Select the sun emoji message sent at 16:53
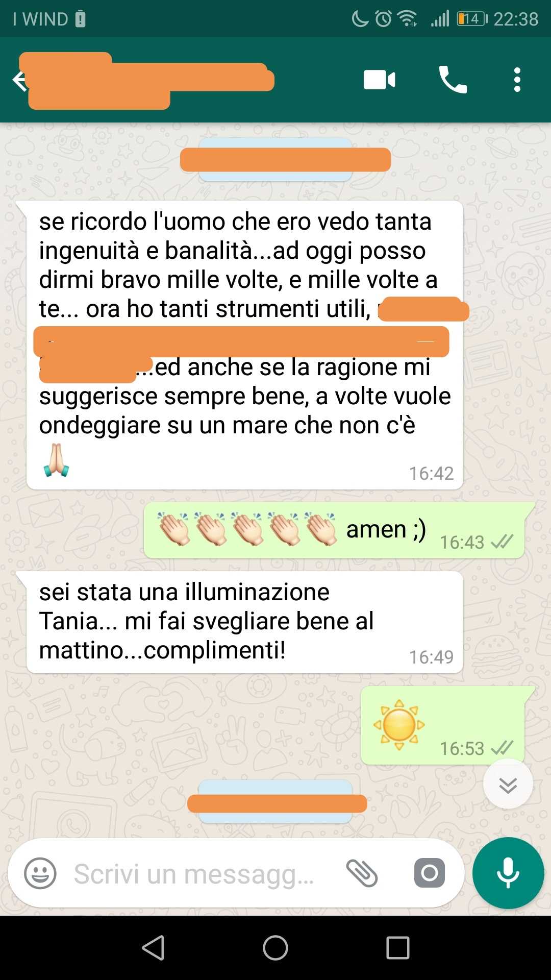This screenshot has width=551, height=980. coord(443,725)
